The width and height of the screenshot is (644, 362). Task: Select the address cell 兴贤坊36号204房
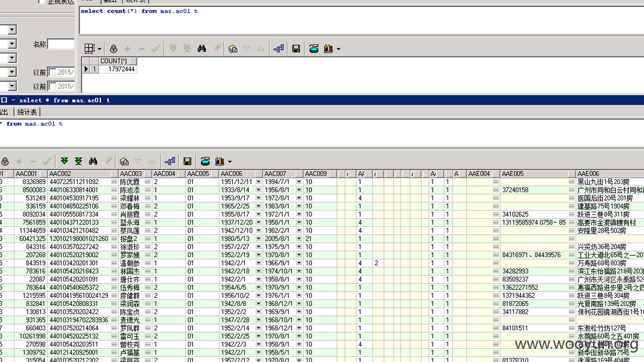tap(610, 247)
